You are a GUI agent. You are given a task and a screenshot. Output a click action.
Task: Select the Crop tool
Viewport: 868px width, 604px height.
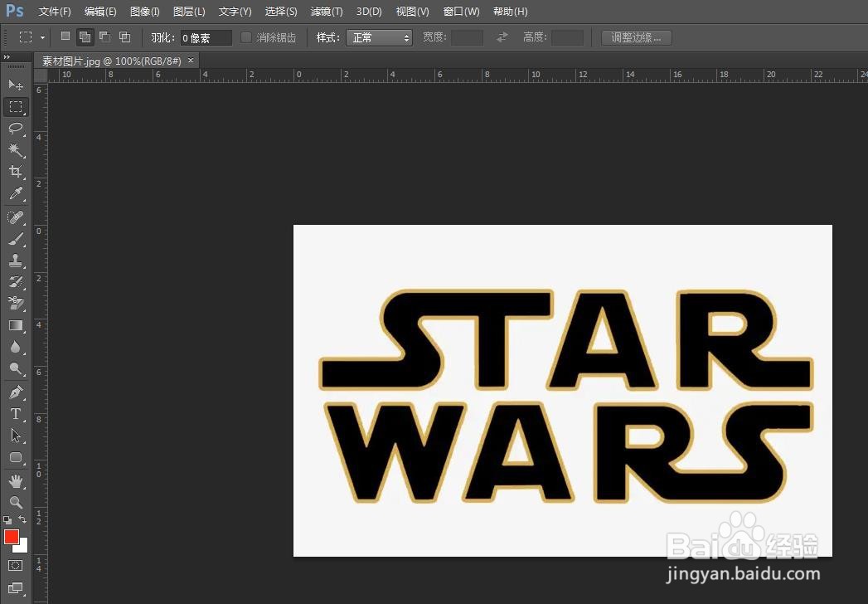16,171
